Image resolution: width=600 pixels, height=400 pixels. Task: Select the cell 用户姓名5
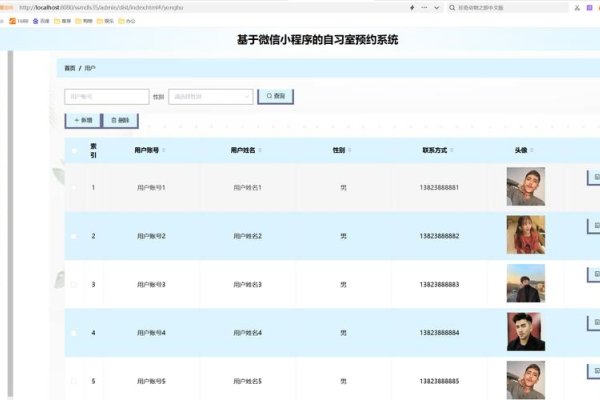248,381
